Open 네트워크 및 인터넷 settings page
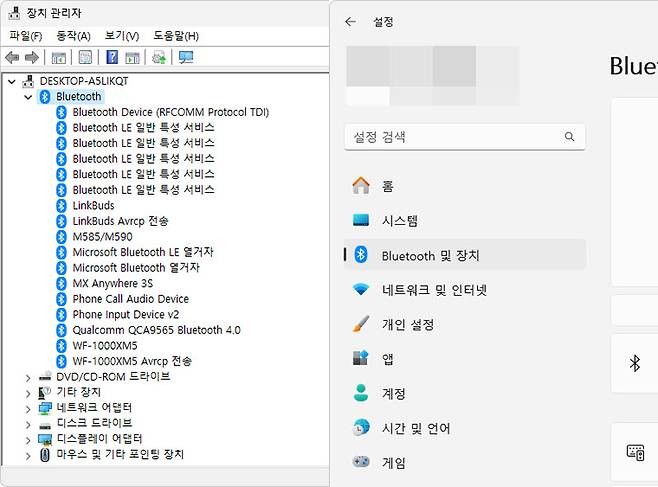 [465, 289]
